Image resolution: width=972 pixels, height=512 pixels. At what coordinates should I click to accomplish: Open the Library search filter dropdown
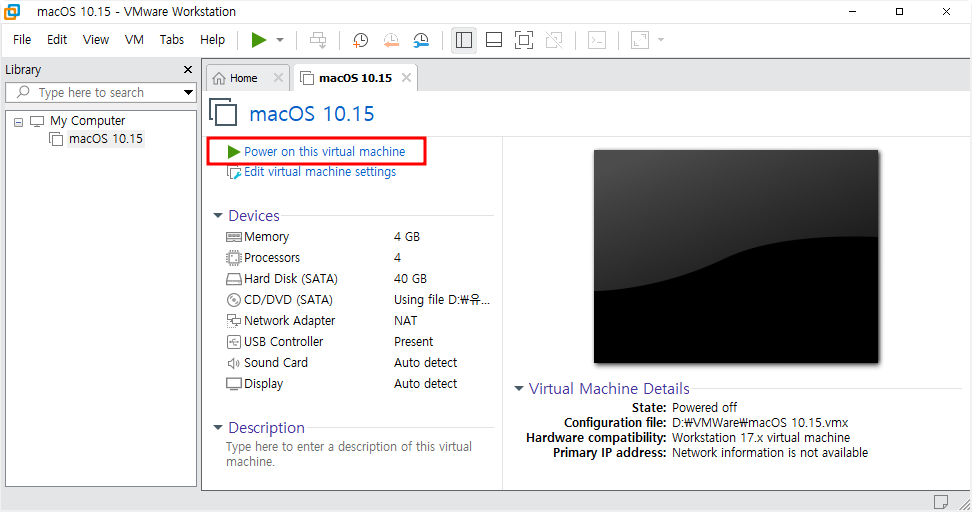[188, 92]
